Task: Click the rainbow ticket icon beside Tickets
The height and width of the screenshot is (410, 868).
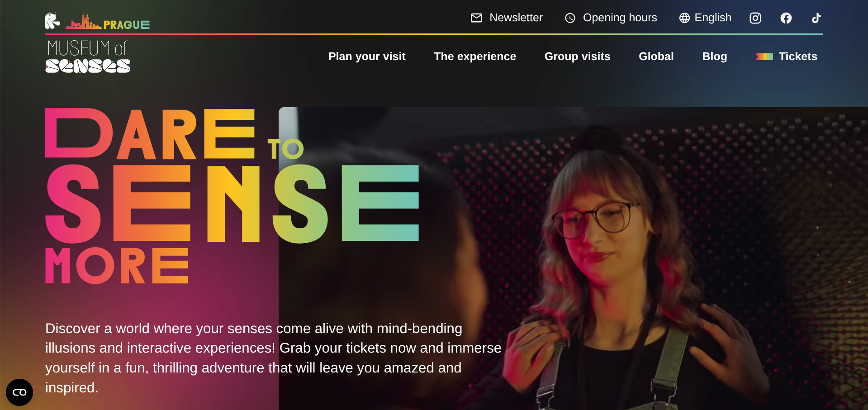Action: [764, 57]
